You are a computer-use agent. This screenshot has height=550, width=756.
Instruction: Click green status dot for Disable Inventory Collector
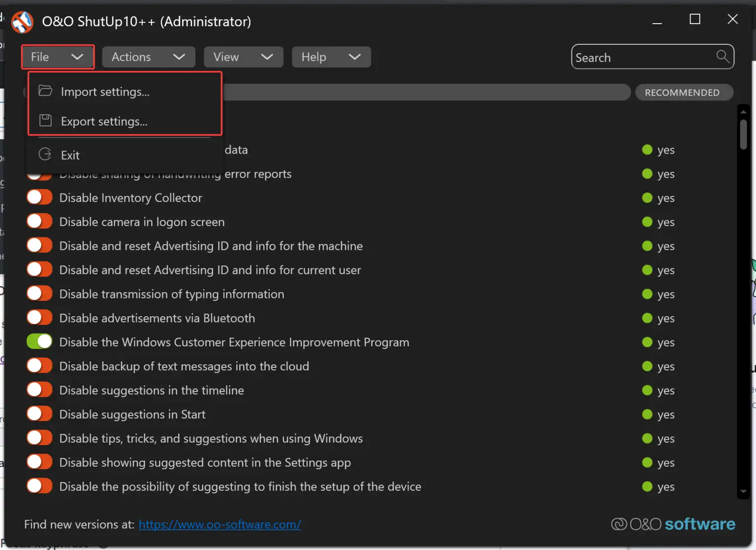coord(647,198)
